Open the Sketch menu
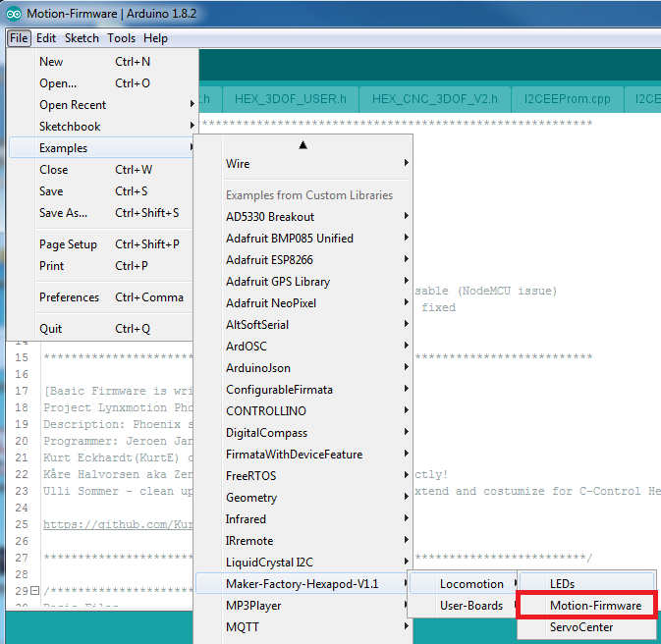The image size is (661, 644). click(82, 38)
